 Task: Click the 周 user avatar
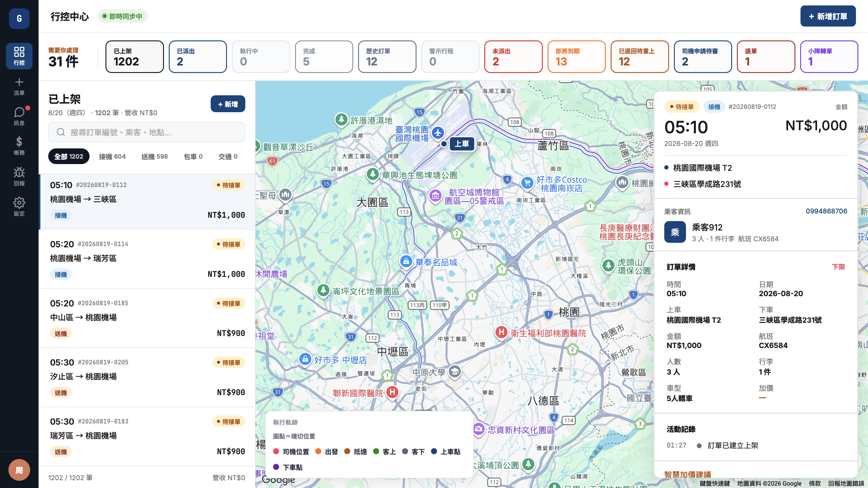click(19, 470)
